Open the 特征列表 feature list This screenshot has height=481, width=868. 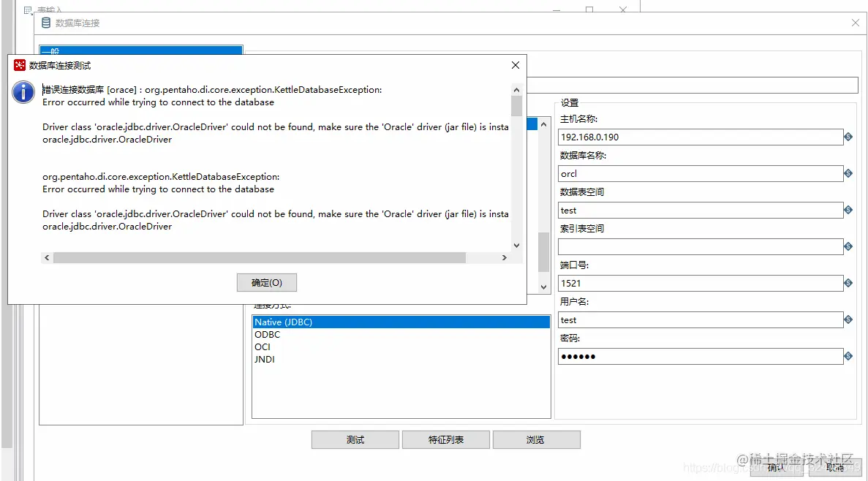pyautogui.click(x=446, y=439)
